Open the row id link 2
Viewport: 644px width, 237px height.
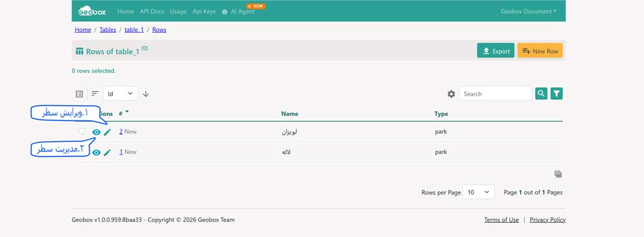tap(121, 132)
